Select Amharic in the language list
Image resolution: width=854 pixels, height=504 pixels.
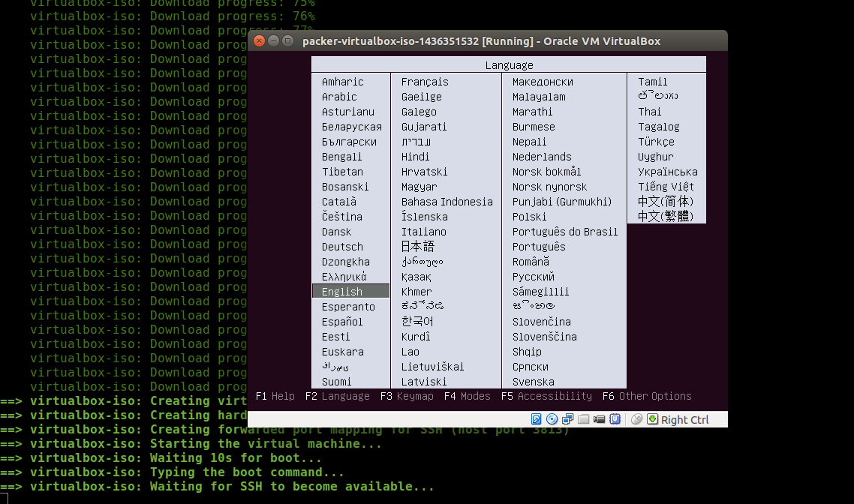pos(343,82)
